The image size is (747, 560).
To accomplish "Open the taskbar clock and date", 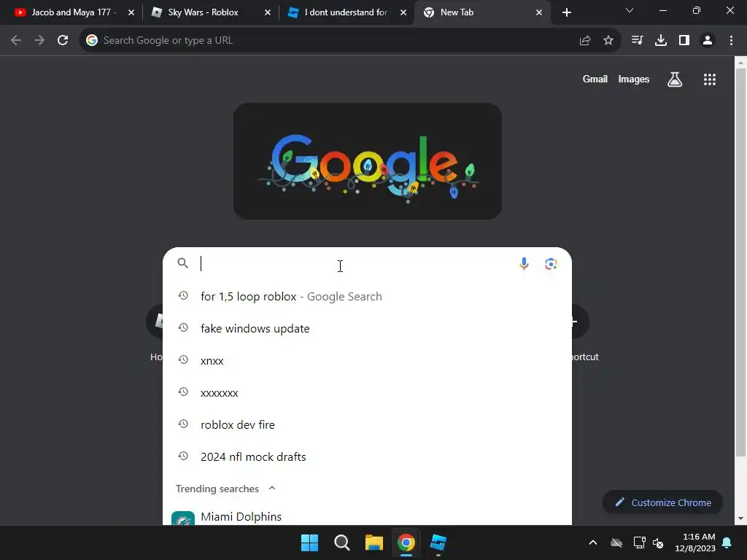I will pos(695,542).
